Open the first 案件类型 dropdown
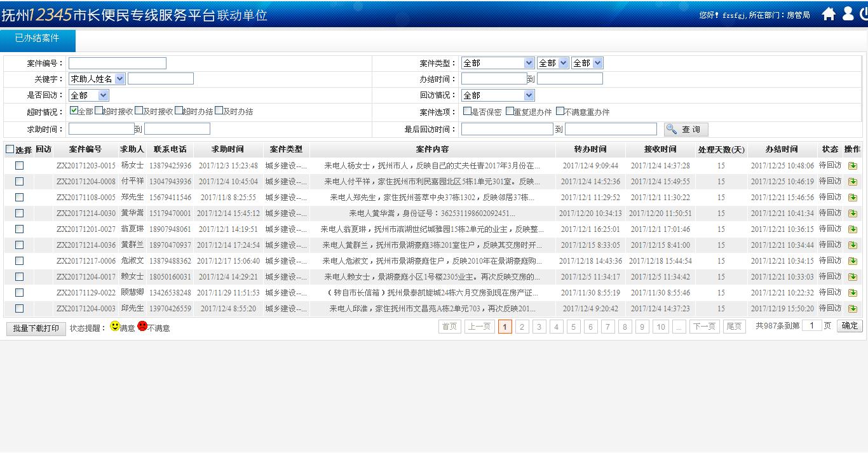 (498, 63)
